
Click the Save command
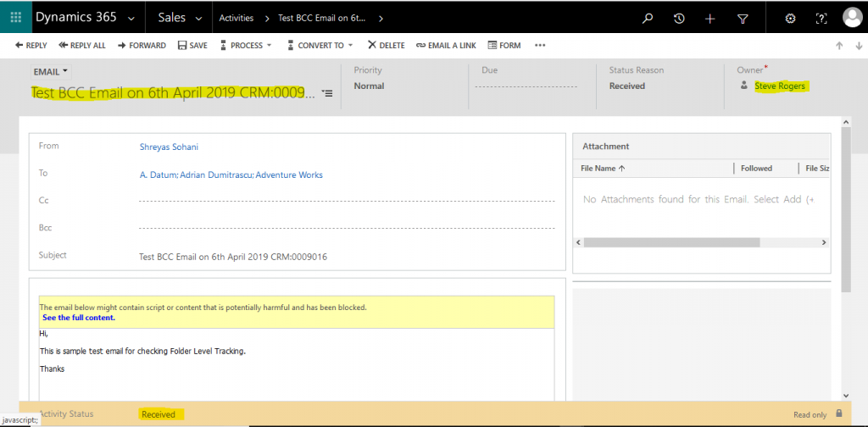point(192,46)
